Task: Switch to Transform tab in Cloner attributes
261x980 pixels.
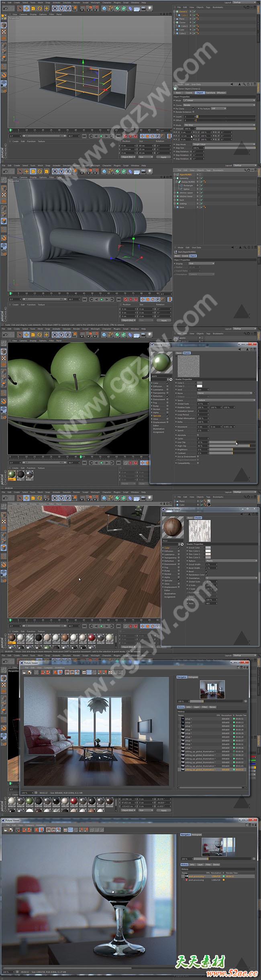Action: tap(211, 93)
